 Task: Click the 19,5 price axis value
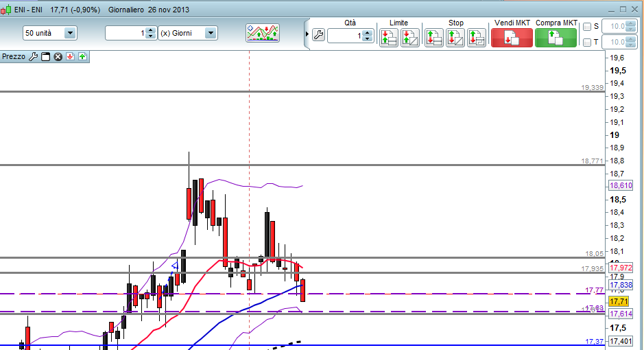pos(618,71)
